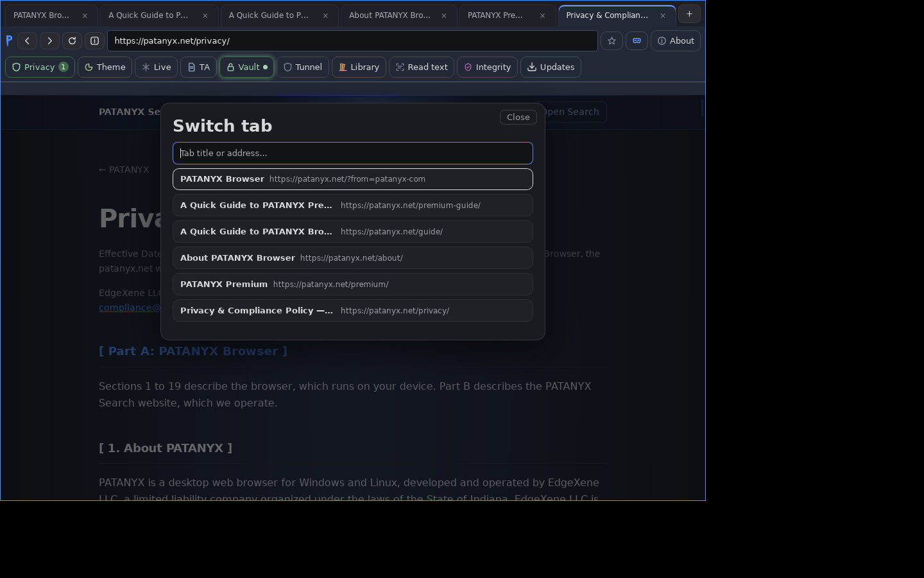The height and width of the screenshot is (578, 924).
Task: Close the Switch tab dialog
Action: pos(518,117)
